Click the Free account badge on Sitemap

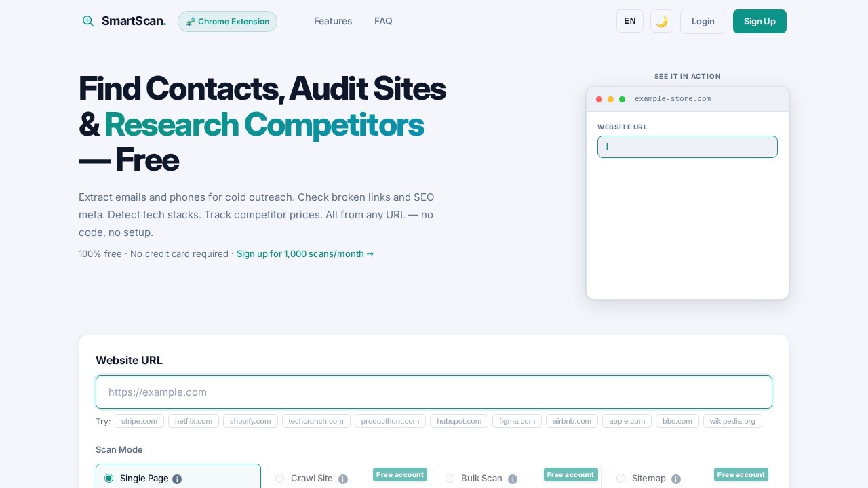741,474
